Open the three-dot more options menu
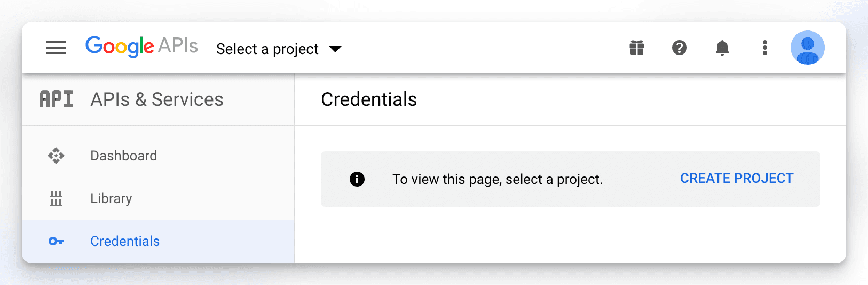 click(x=765, y=48)
